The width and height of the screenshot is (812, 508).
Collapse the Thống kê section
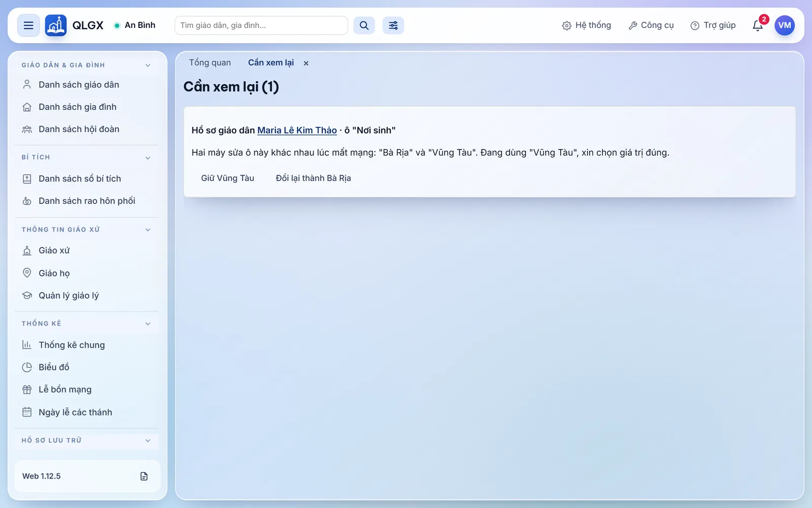click(87, 324)
